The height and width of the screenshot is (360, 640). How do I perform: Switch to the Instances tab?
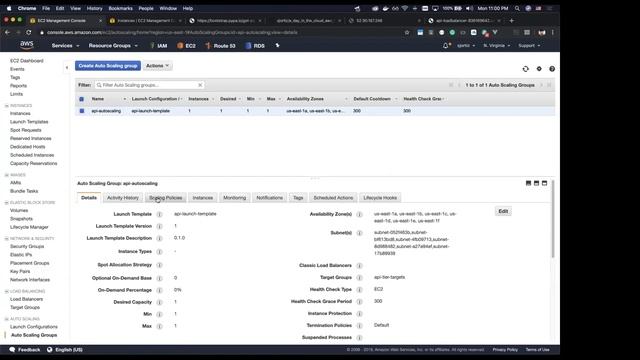(x=203, y=198)
